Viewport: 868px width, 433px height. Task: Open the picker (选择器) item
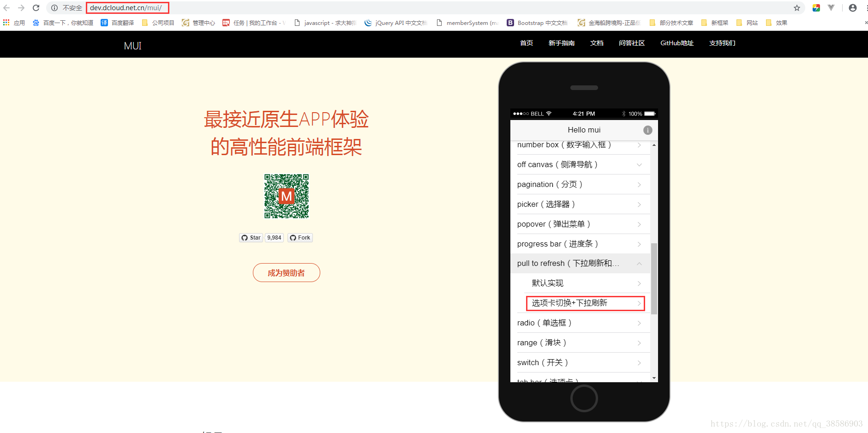click(580, 204)
